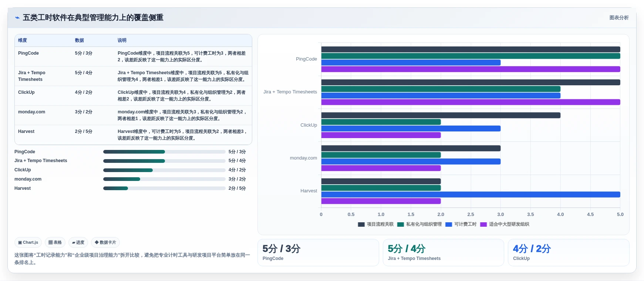Click the ClickUp chart axis label
Image resolution: width=644 pixels, height=281 pixels.
[x=308, y=125]
